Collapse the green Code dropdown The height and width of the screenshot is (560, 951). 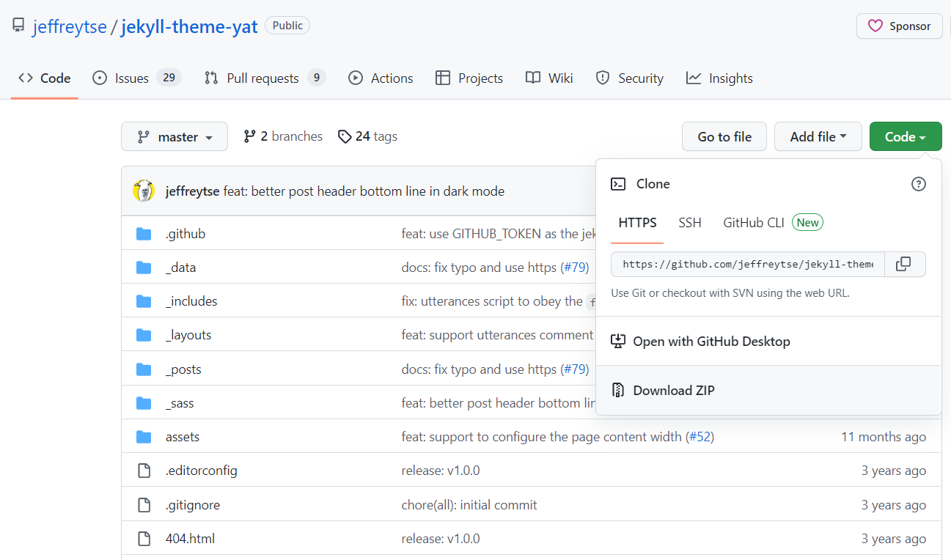pos(905,137)
